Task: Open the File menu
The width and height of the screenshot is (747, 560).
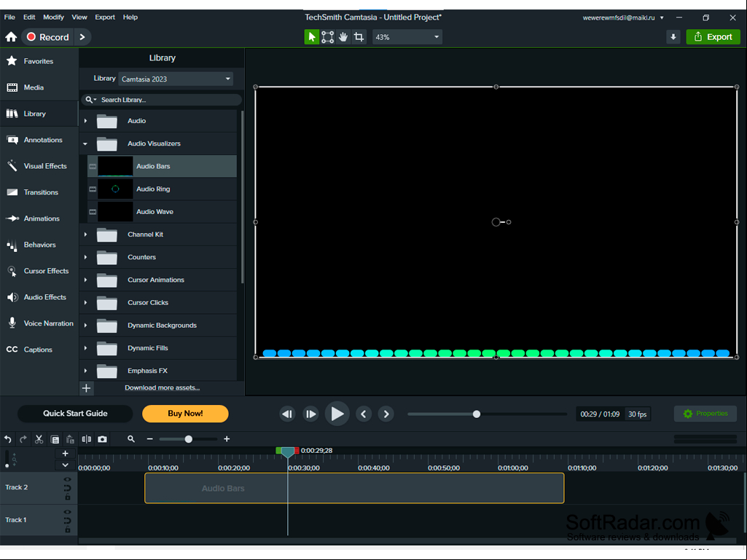Action: (x=9, y=17)
